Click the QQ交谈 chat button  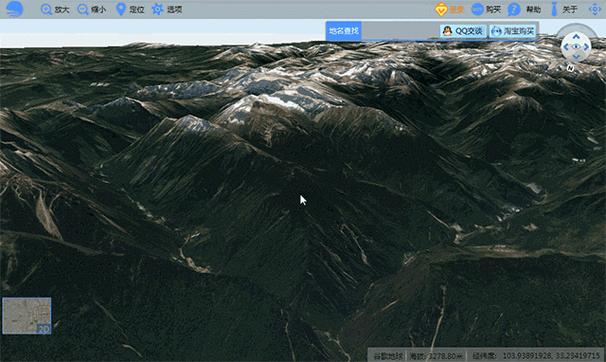coord(463,31)
